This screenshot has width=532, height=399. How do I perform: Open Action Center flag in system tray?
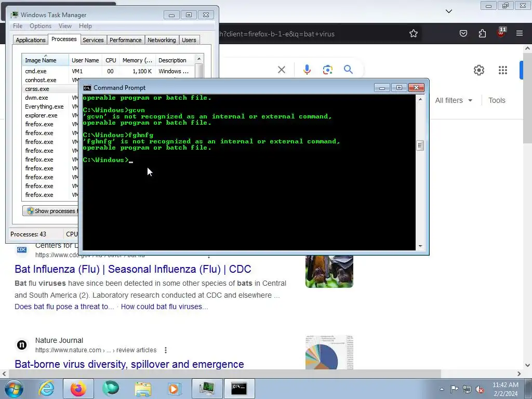(454, 389)
